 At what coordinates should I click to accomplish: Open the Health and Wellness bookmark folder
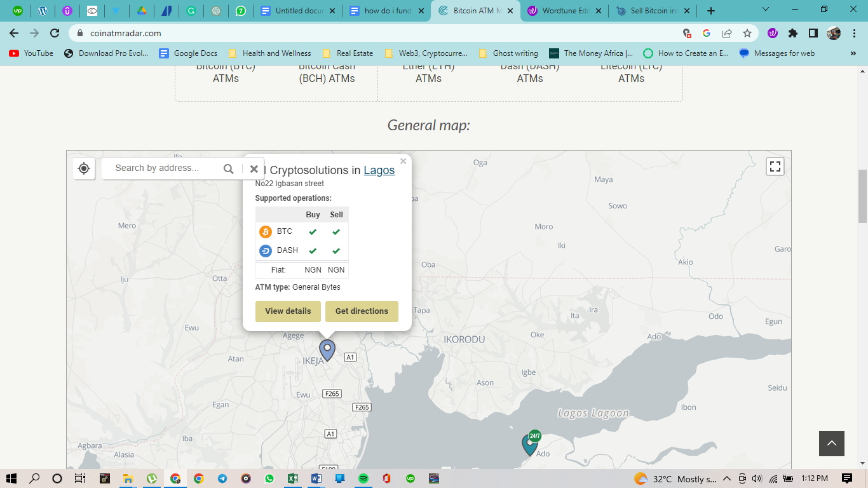269,53
